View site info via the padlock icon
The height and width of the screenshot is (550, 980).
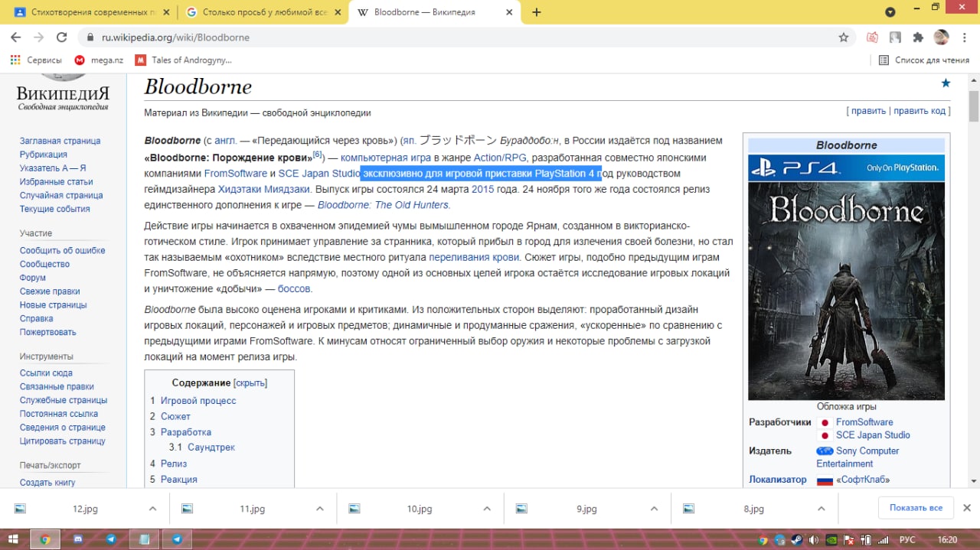(90, 37)
